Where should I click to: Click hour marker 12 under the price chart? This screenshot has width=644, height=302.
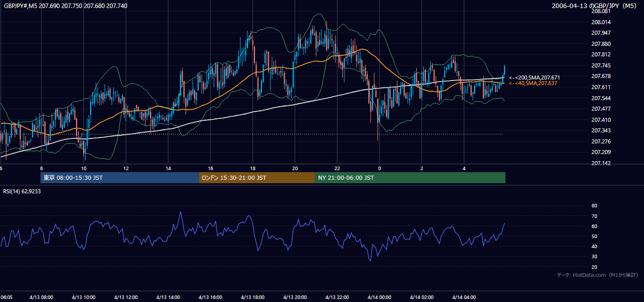pyautogui.click(x=126, y=168)
